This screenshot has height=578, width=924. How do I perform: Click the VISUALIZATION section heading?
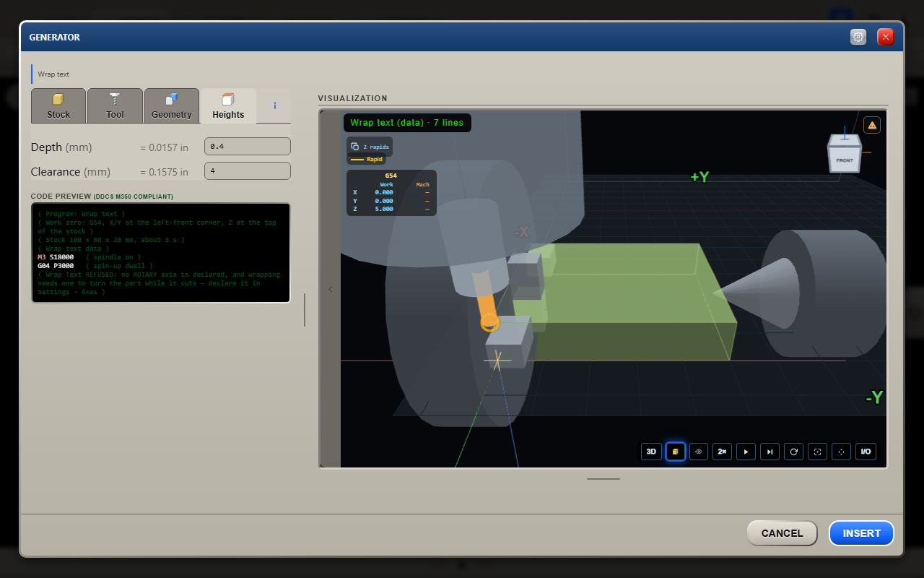point(352,98)
